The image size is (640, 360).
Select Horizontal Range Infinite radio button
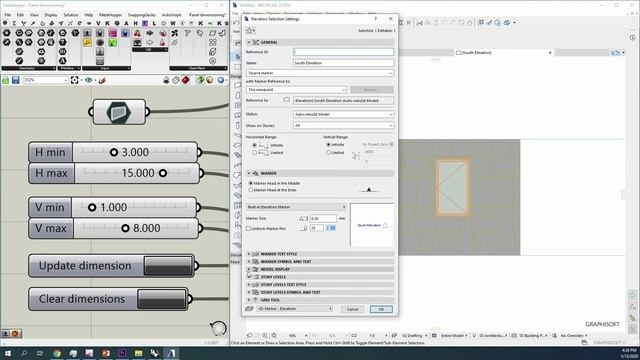coord(255,145)
